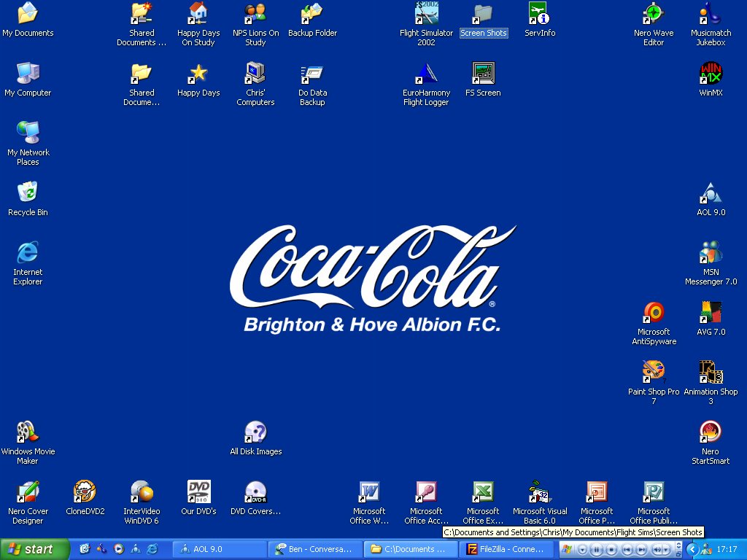Launch Internet Explorer from Quick Launch
The width and height of the screenshot is (747, 560).
(152, 549)
